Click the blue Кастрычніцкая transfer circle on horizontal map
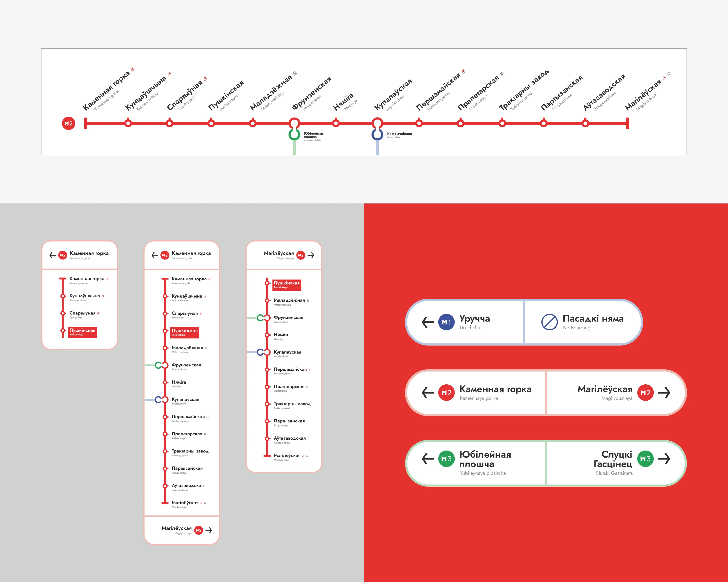This screenshot has width=728, height=582. tap(377, 135)
